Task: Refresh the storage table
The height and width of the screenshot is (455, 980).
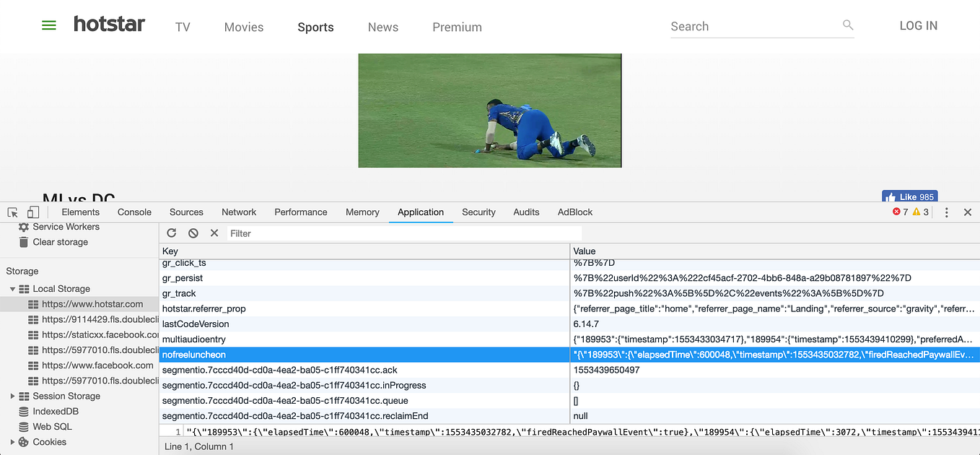Action: coord(172,233)
